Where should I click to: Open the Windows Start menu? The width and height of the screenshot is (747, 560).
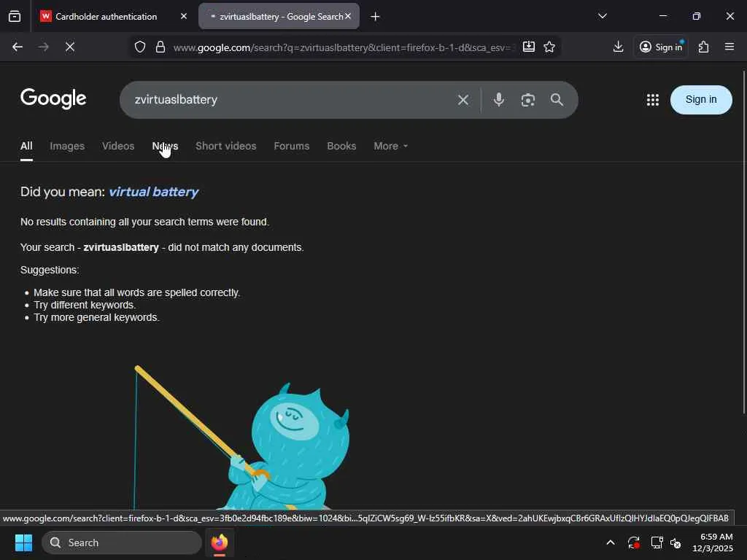coord(23,542)
